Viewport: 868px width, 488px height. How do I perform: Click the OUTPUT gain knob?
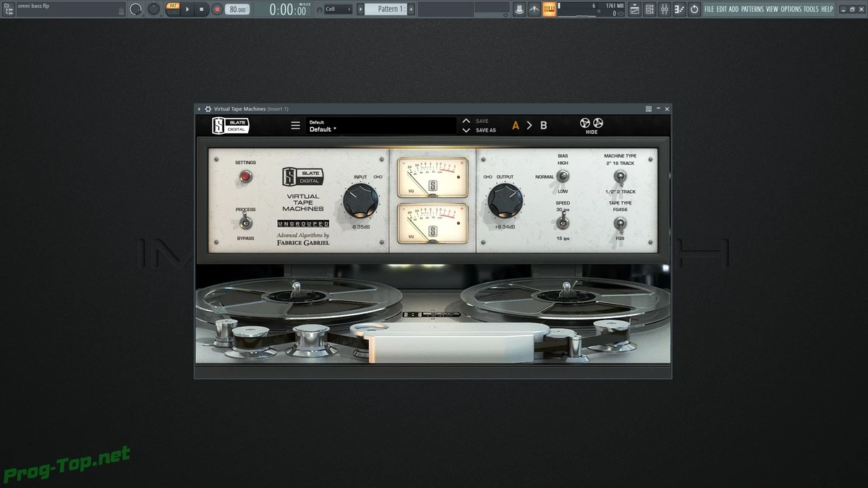pyautogui.click(x=505, y=201)
